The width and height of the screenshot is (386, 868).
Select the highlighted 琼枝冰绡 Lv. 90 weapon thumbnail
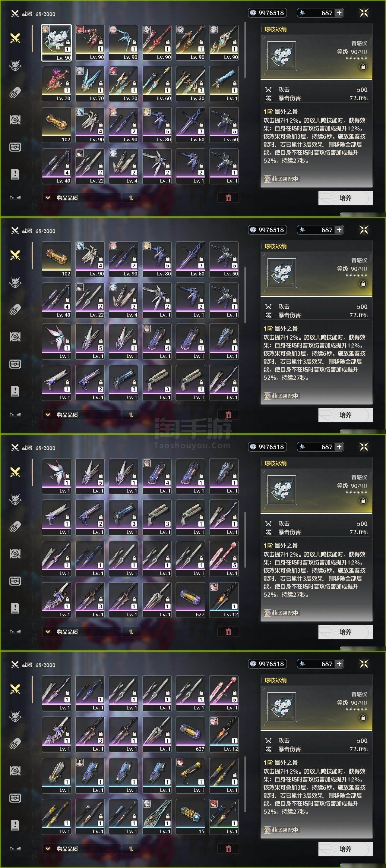(x=56, y=43)
